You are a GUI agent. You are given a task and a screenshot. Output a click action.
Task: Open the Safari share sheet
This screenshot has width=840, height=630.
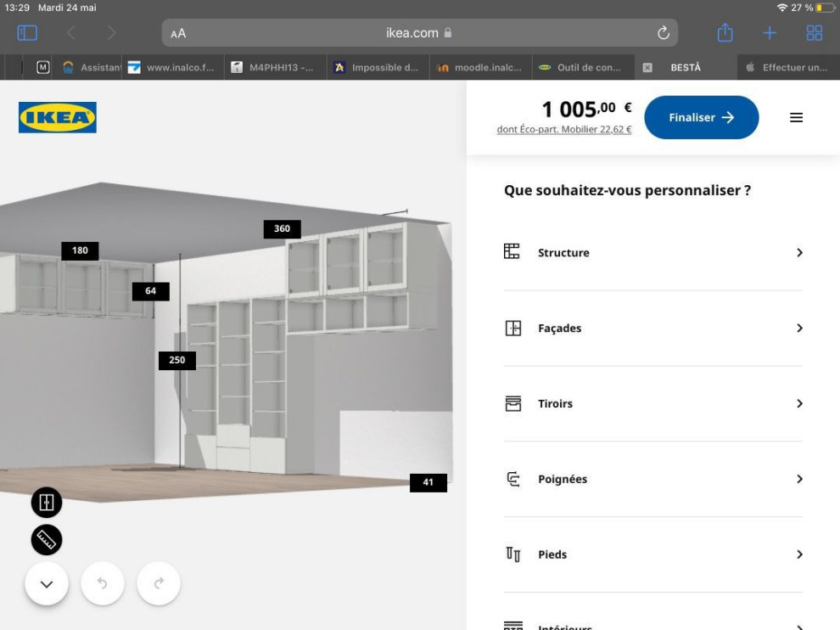point(725,33)
